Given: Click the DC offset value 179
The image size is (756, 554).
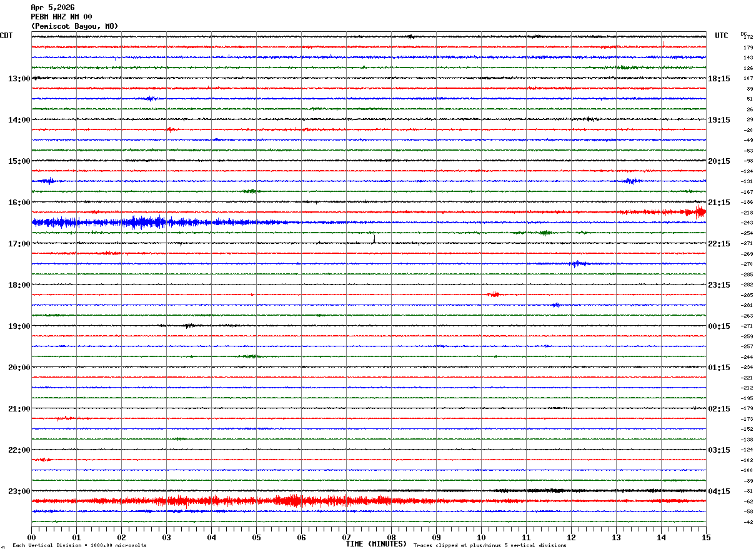Looking at the screenshot, I should point(749,48).
